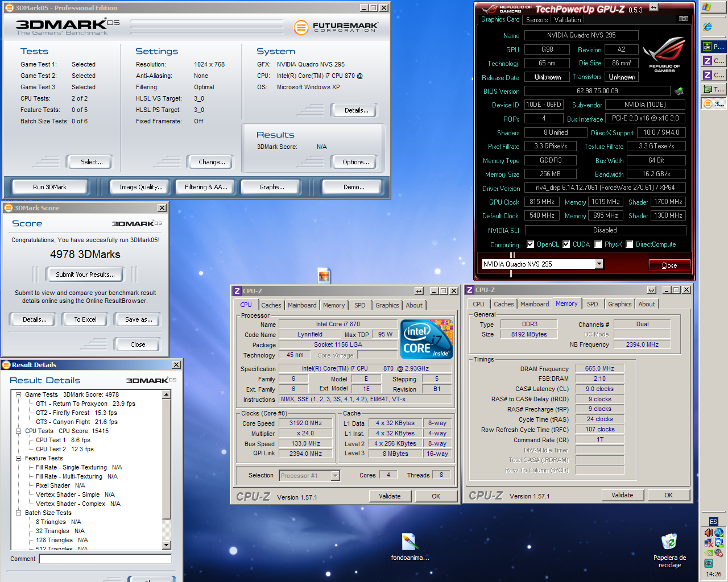Click the Comment input field
Viewport: 728px width, 582px height.
point(105,559)
